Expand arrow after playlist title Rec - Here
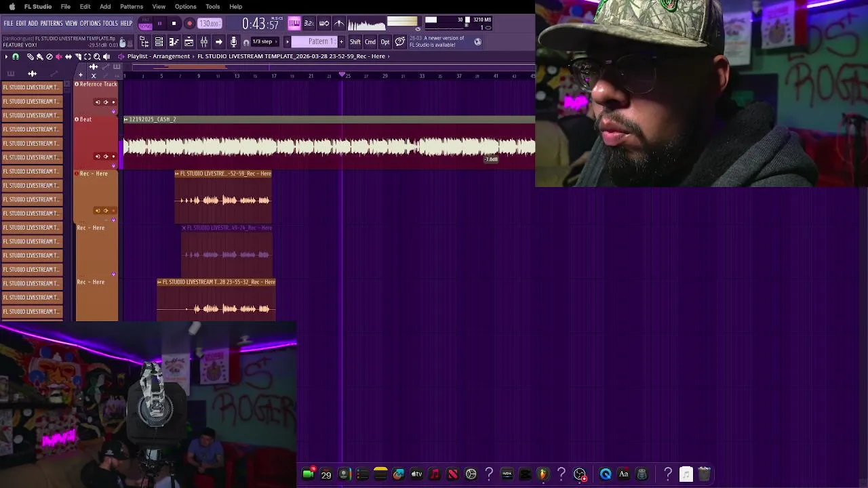Screen dimensions: 868x488 [389, 56]
